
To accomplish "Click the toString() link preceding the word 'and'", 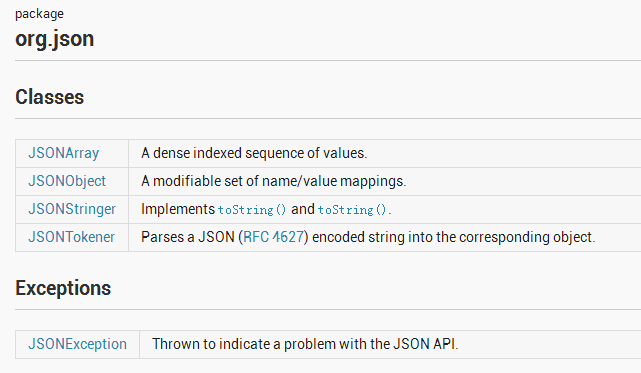I will click(x=252, y=210).
